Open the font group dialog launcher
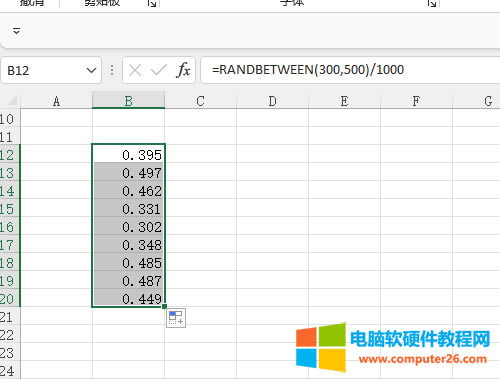The image size is (500, 379). pyautogui.click(x=432, y=3)
